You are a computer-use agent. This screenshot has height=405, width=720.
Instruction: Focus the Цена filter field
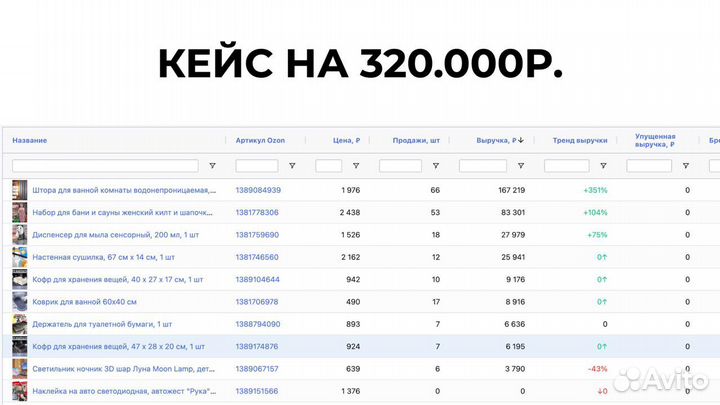pyautogui.click(x=328, y=166)
